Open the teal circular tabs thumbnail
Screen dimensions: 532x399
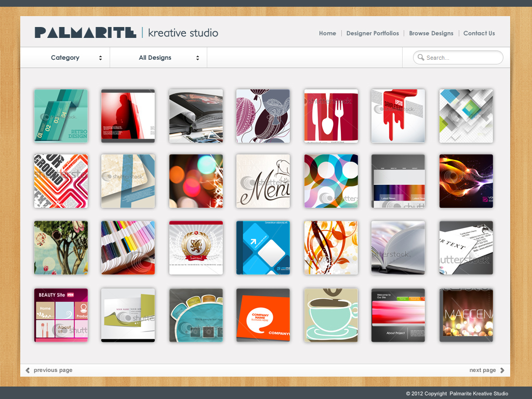196,315
